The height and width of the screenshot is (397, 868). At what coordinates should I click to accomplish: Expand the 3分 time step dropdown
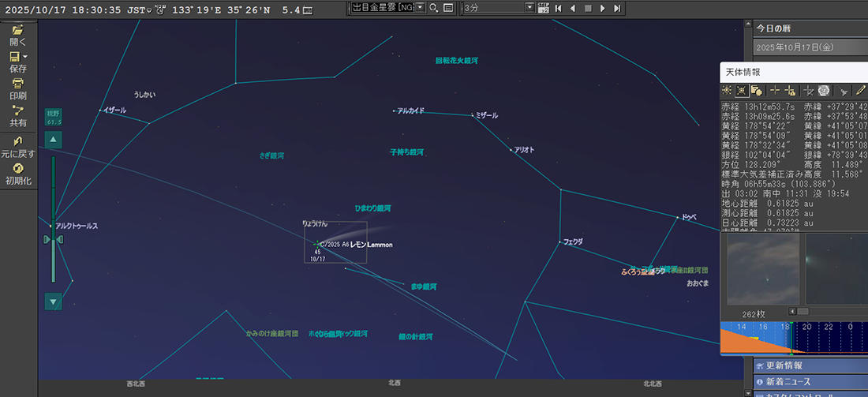pyautogui.click(x=530, y=8)
